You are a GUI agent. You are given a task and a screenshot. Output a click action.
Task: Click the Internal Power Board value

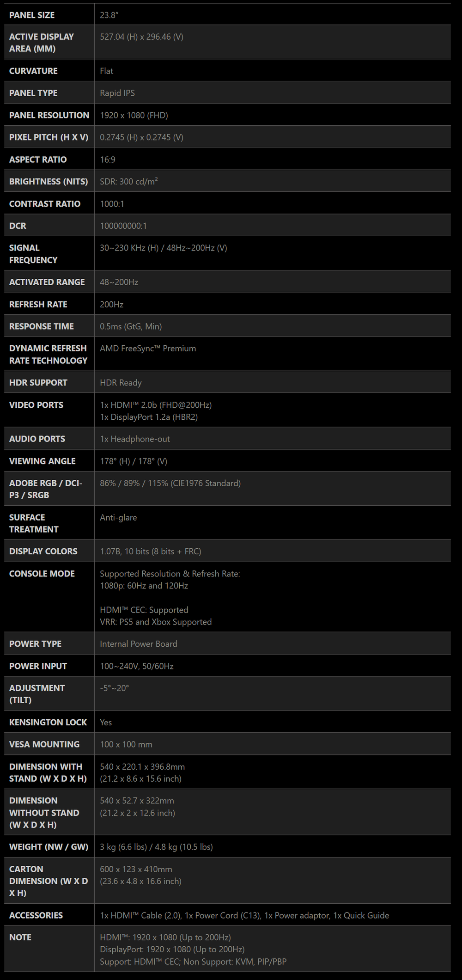[138, 644]
